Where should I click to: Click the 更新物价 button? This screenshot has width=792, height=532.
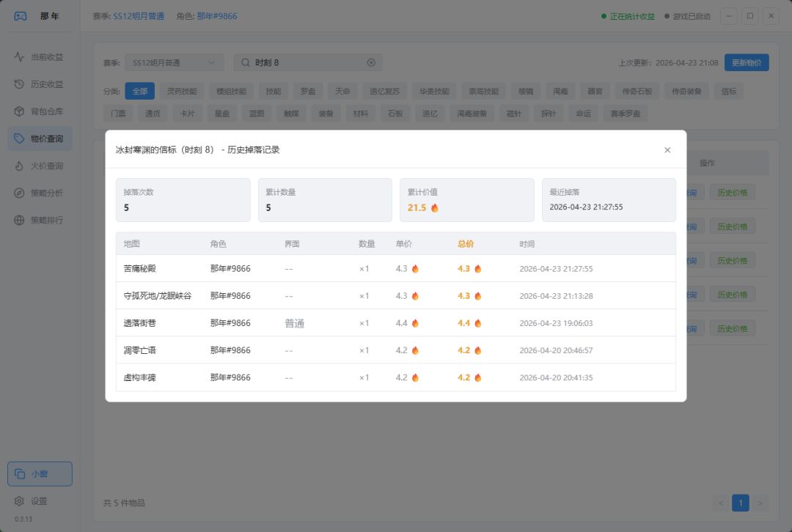[x=747, y=63]
